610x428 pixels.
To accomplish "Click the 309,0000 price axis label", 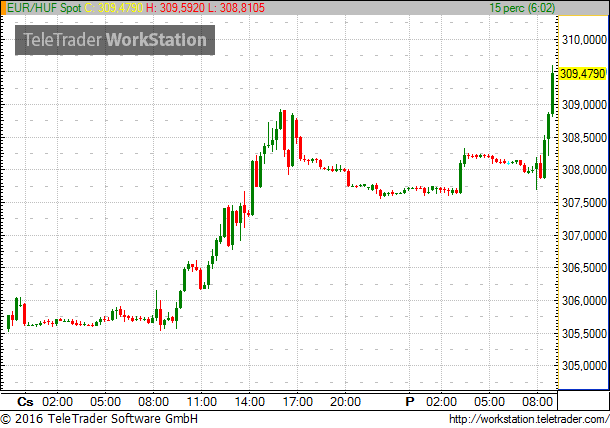I will tap(584, 105).
